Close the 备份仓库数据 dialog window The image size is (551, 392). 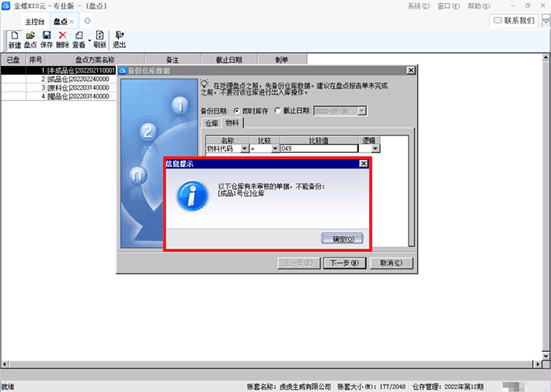pyautogui.click(x=411, y=70)
